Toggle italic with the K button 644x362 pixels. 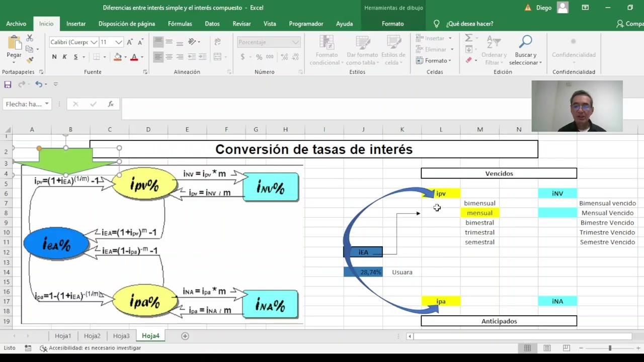[65, 57]
